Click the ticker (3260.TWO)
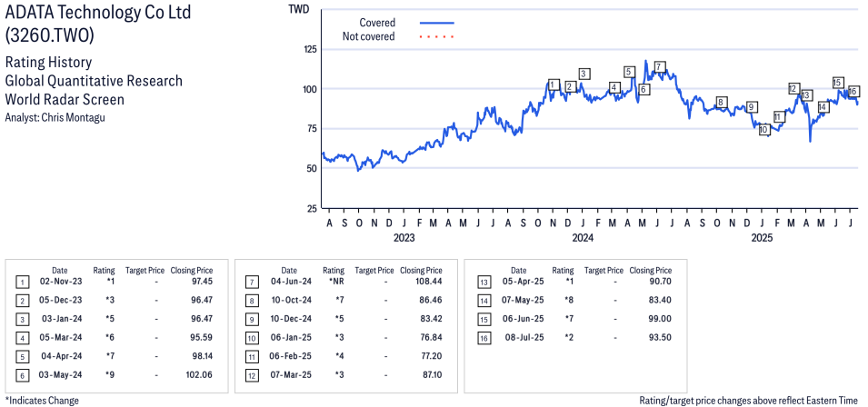Image resolution: width=868 pixels, height=407 pixels. [x=49, y=35]
